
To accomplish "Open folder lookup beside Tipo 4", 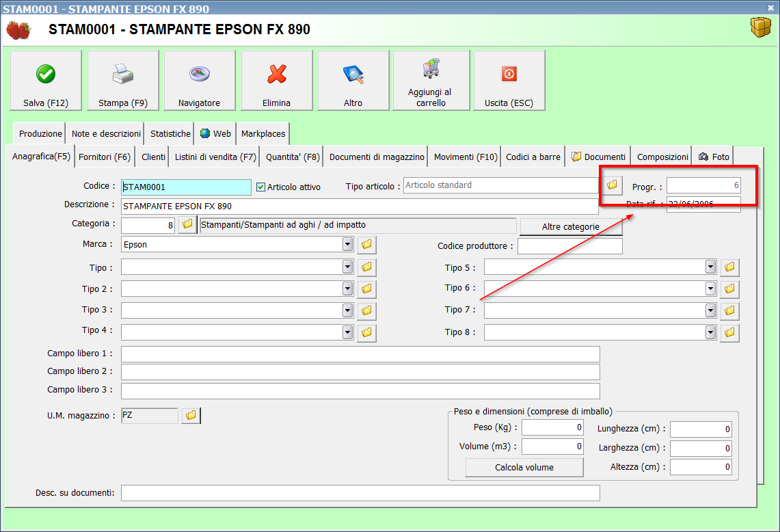I will (366, 332).
